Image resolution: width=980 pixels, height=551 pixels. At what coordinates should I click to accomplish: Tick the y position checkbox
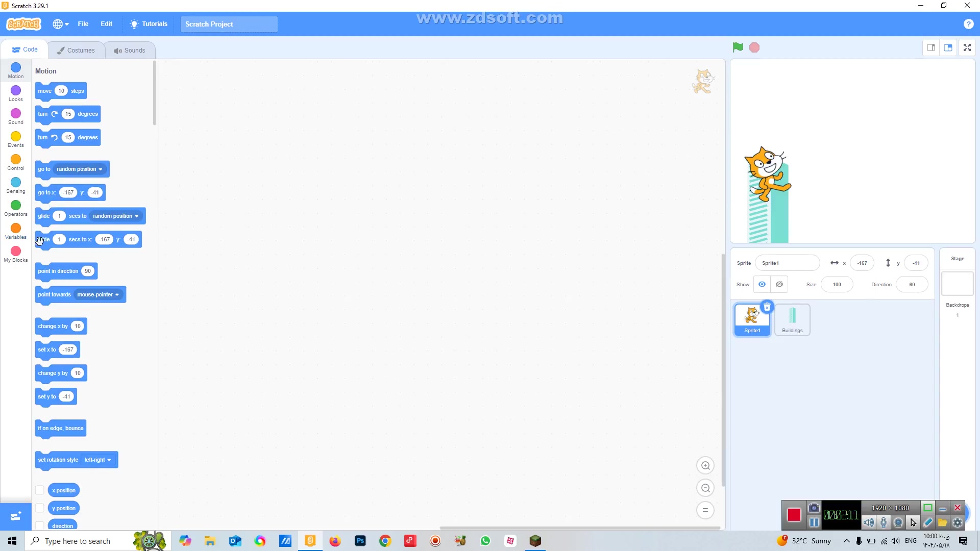pyautogui.click(x=39, y=508)
